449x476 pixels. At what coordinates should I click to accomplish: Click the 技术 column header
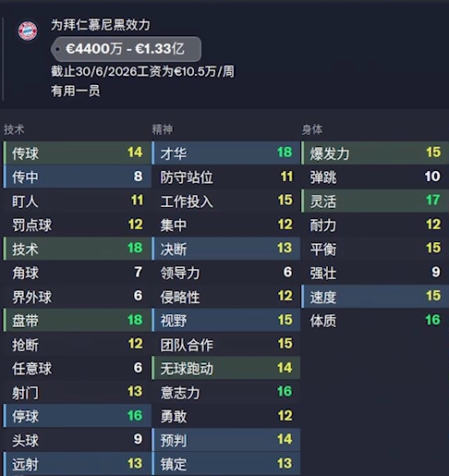pos(14,129)
